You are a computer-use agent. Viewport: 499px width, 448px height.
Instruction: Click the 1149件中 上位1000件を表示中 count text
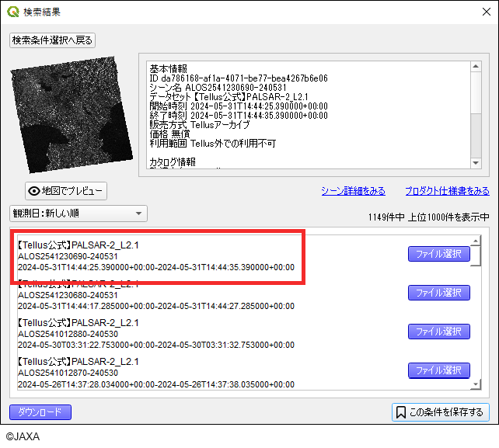tap(429, 217)
